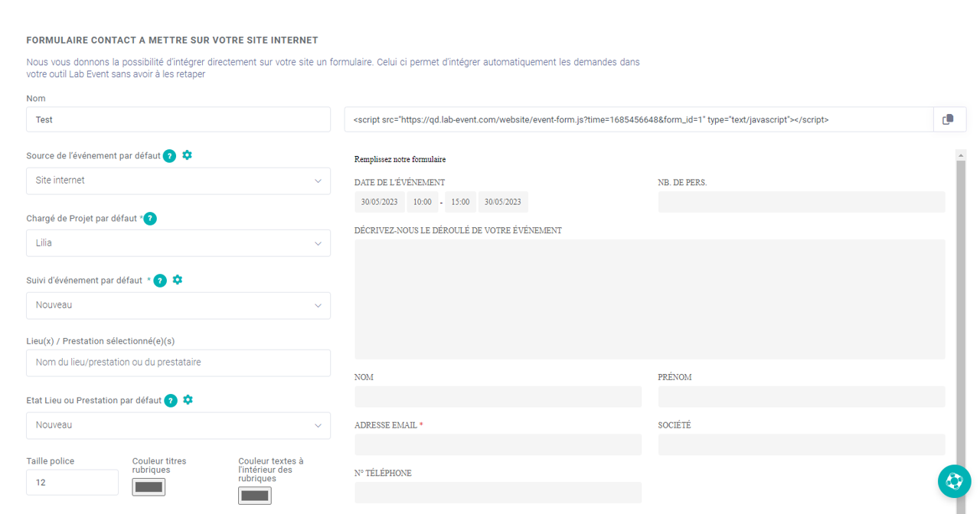Show help for Chargé de Projet par défaut
Screen dimensions: 980x514
click(x=150, y=219)
